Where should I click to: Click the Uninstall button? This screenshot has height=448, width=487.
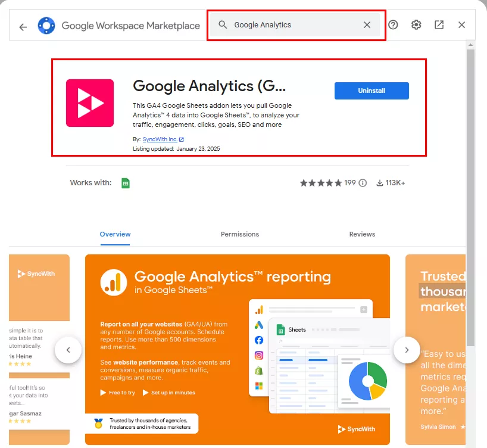point(372,91)
